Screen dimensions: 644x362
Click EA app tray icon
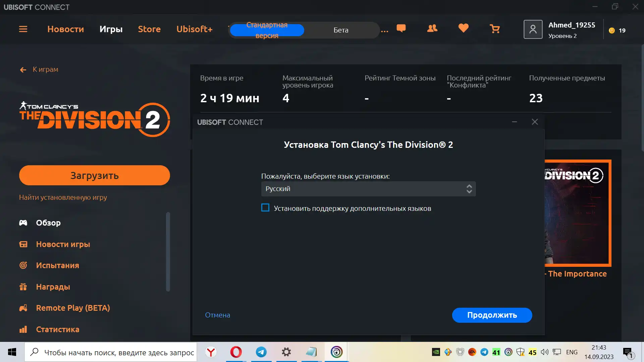(x=472, y=352)
